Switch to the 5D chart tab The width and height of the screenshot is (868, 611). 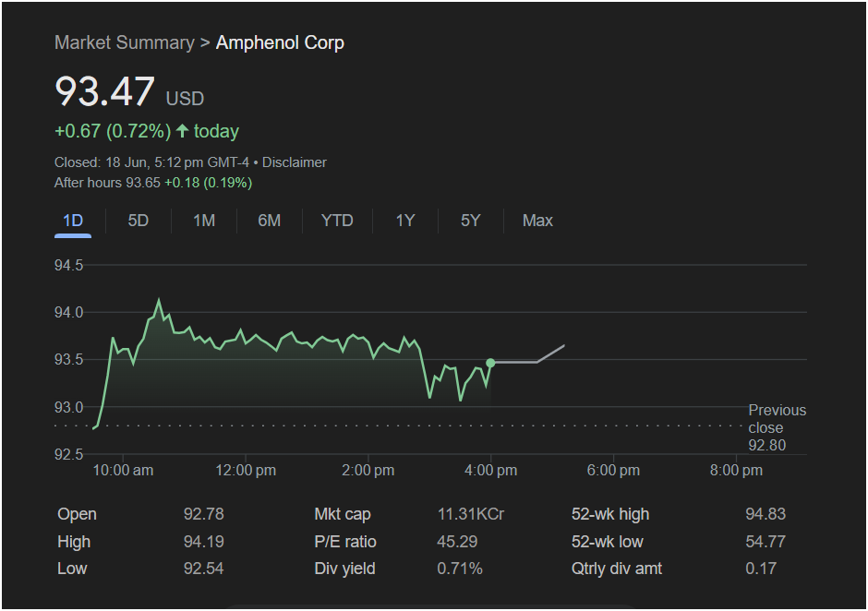point(138,221)
